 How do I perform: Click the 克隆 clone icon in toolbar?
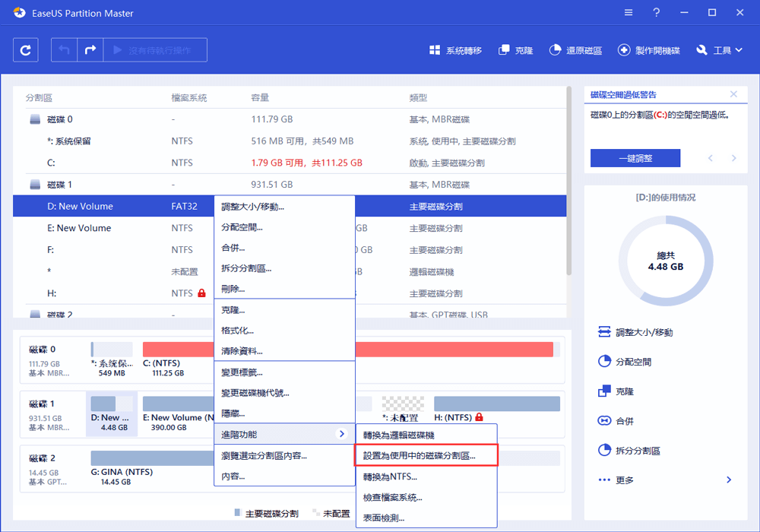click(504, 50)
